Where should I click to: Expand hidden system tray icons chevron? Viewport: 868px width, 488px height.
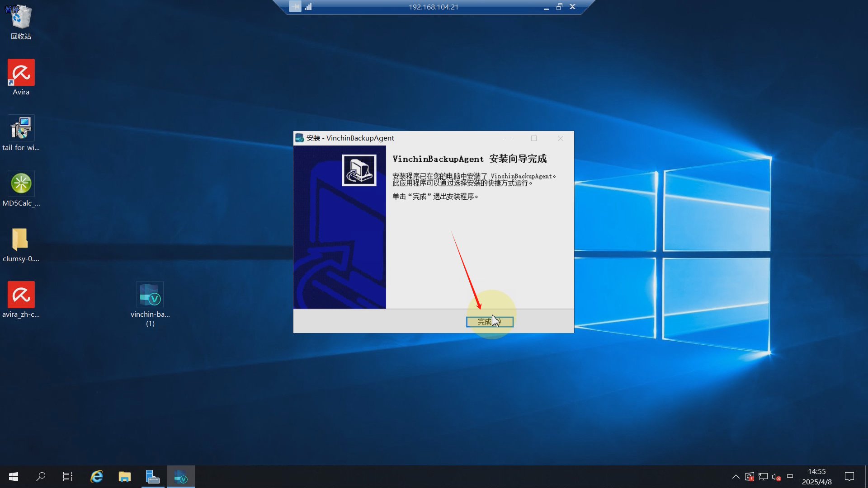736,477
